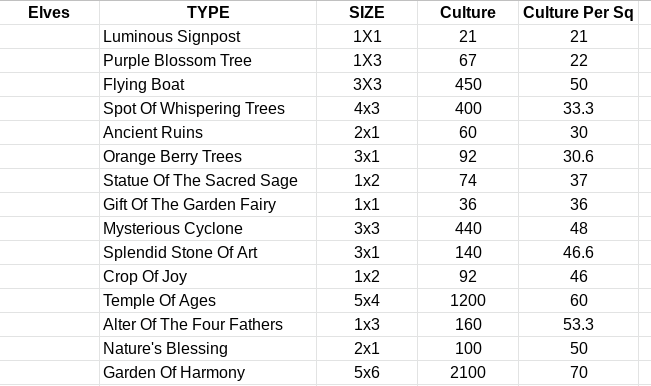Viewport: 651px width, 386px height.
Task: Select the Ancient Ruins size cell 2x1
Action: 367,133
